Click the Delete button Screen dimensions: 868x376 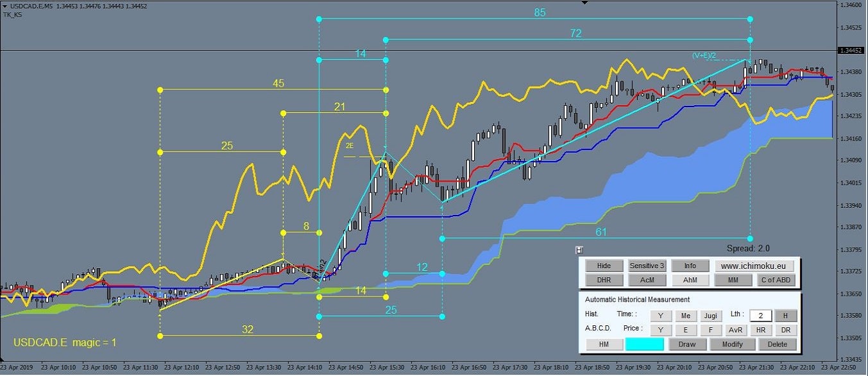778,344
